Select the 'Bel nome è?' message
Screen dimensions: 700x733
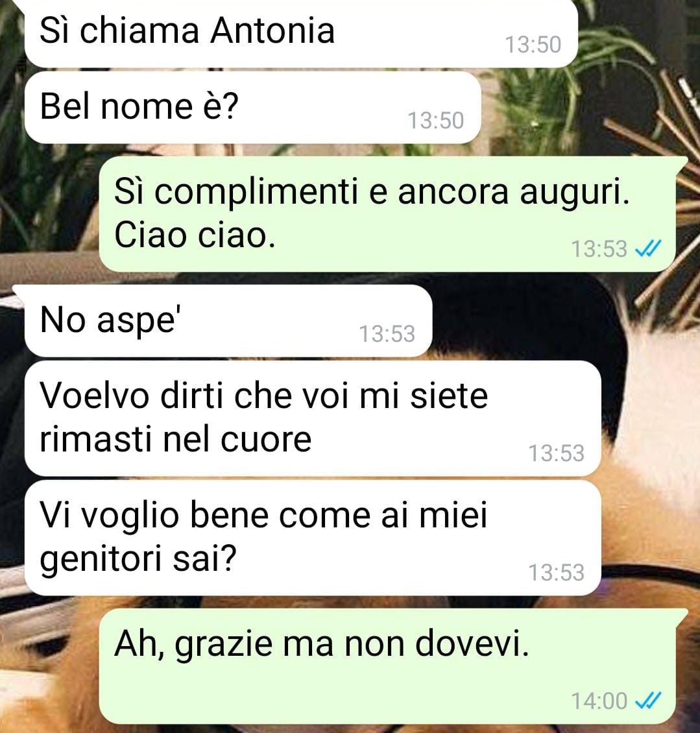(x=252, y=108)
